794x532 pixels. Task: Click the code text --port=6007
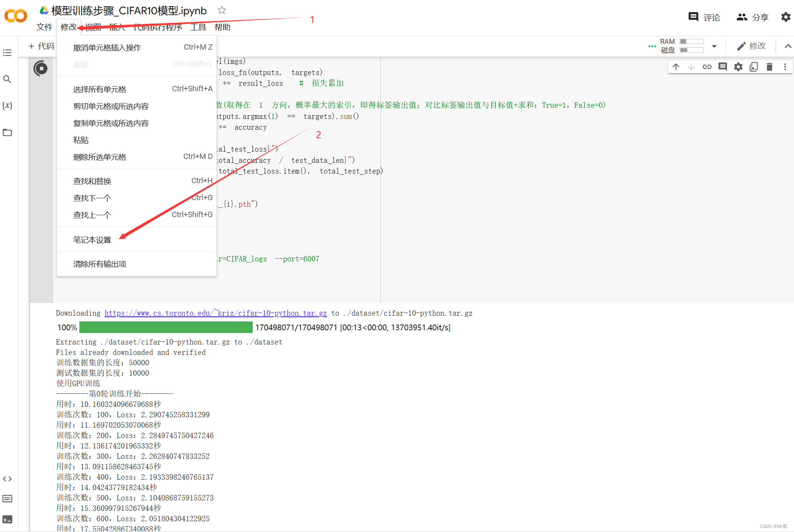click(x=297, y=259)
